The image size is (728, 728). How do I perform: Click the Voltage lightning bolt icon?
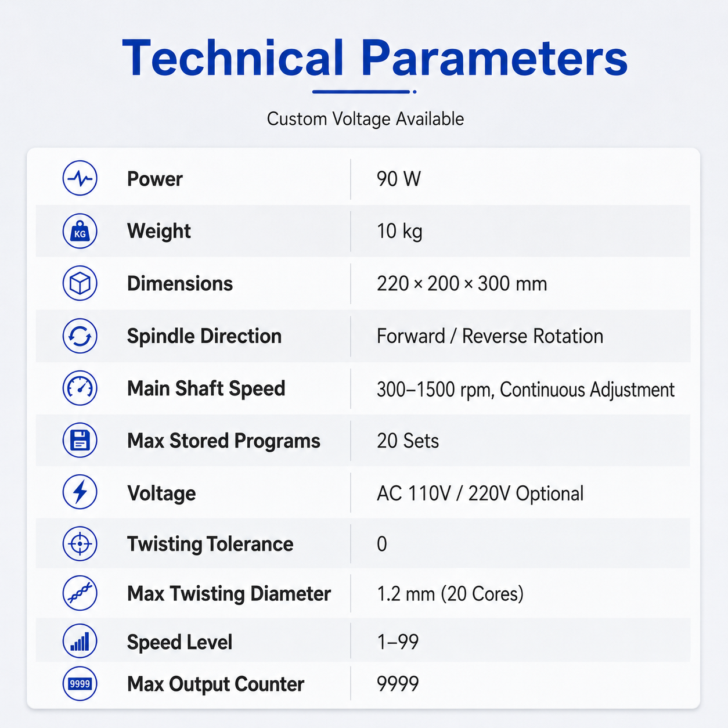pyautogui.click(x=80, y=492)
